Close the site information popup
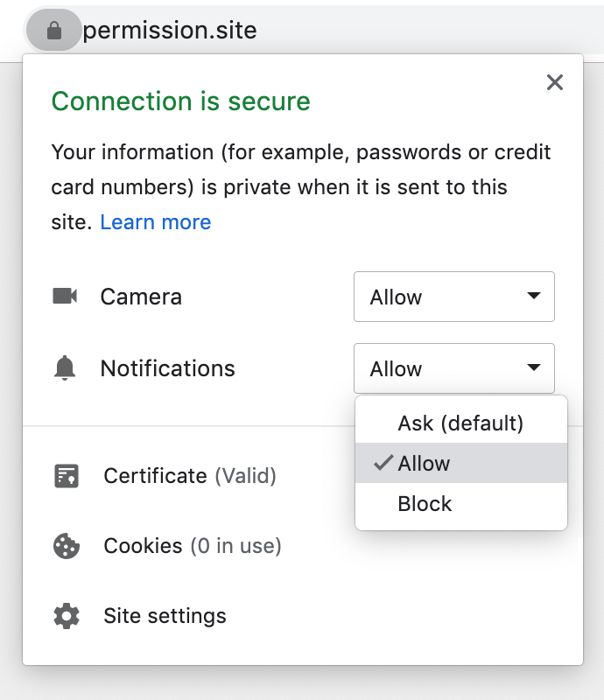Screen dimensions: 604x700 [554, 83]
